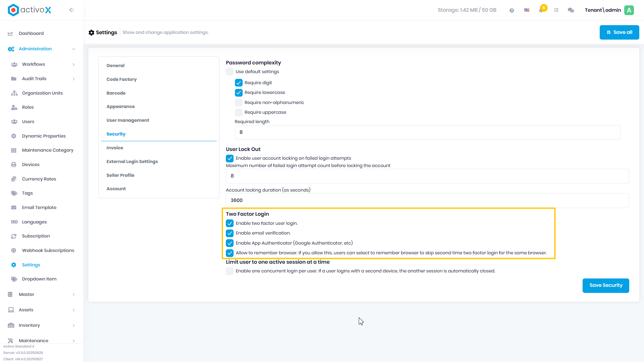Change language via the flag icon
The height and width of the screenshot is (362, 644).
coord(527,10)
